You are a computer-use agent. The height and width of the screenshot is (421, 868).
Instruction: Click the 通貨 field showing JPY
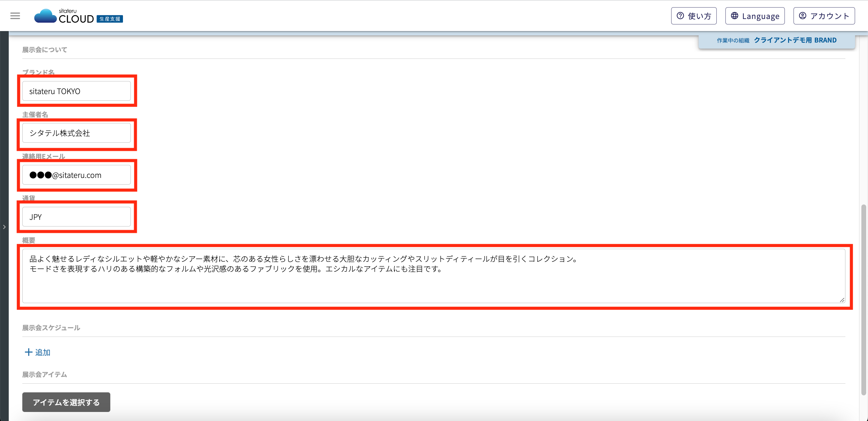pos(77,217)
